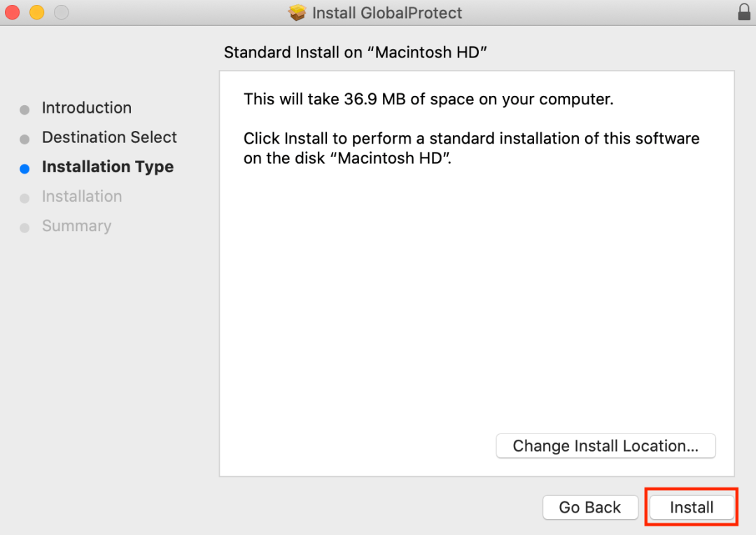The image size is (756, 535).
Task: Click the faded Summary bullet dot
Action: point(24,228)
